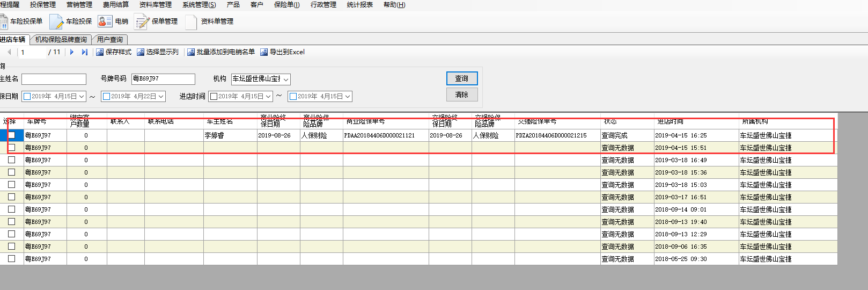
Task: Tick the 保日期 start date 4月15日 checkbox
Action: 27,97
